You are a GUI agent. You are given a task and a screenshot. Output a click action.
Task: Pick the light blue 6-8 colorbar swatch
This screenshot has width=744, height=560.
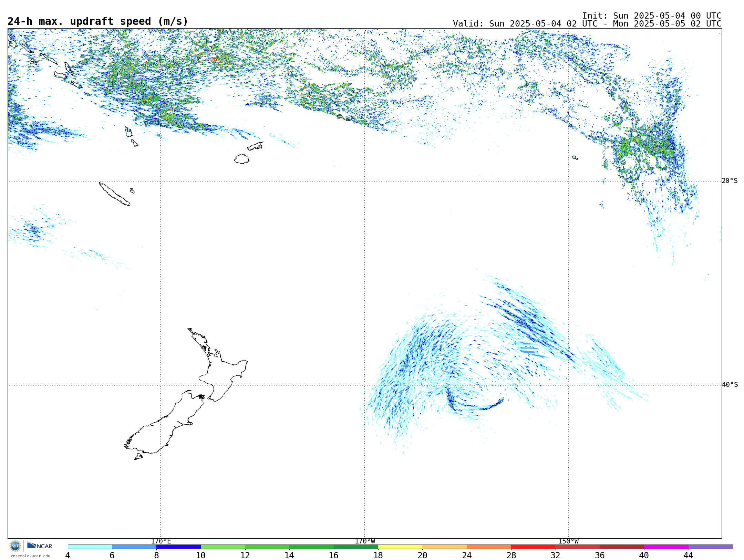(134, 547)
